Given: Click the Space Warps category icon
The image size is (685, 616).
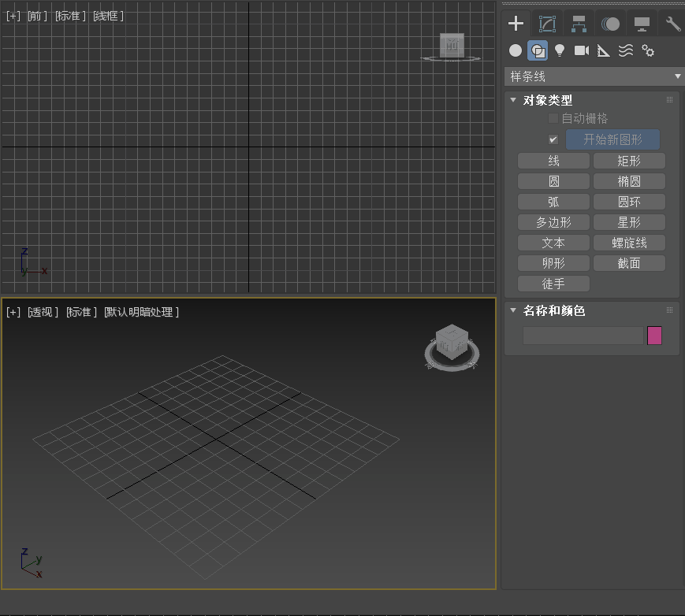Looking at the screenshot, I should point(625,50).
